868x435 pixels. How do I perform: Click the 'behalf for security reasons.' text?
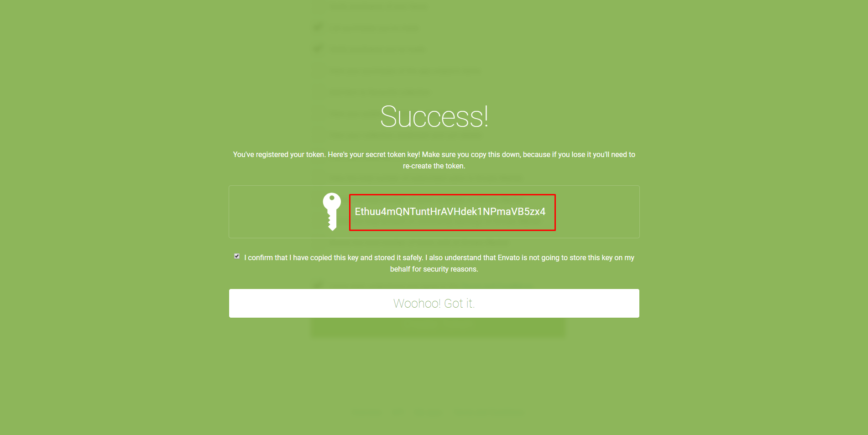[434, 269]
